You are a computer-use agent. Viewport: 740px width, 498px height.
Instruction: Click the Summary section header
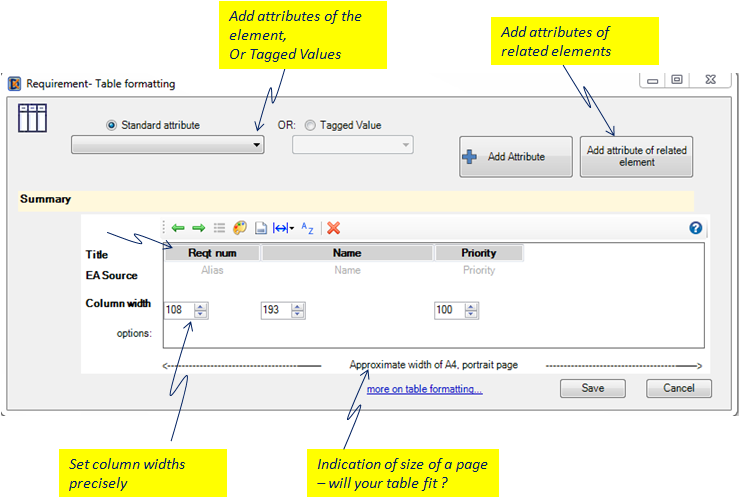[x=356, y=200]
